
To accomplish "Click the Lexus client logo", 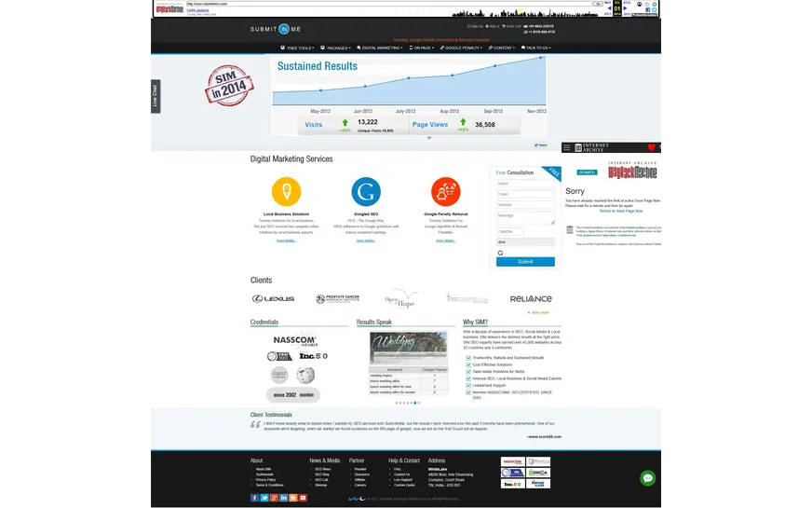I will pos(274,298).
